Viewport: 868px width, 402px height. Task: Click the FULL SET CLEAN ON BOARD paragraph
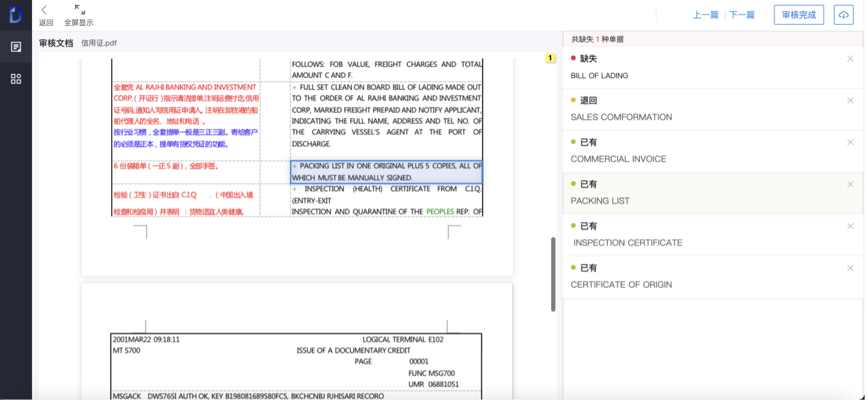point(387,115)
